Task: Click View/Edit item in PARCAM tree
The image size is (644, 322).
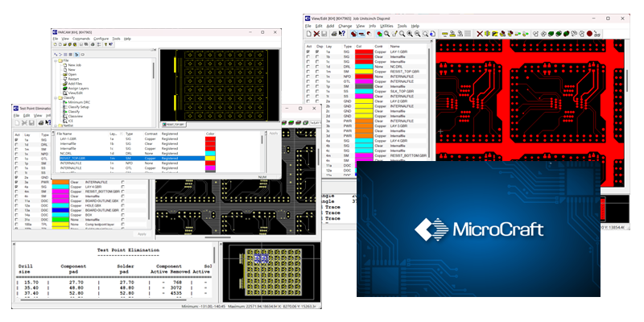Action: pyautogui.click(x=75, y=93)
